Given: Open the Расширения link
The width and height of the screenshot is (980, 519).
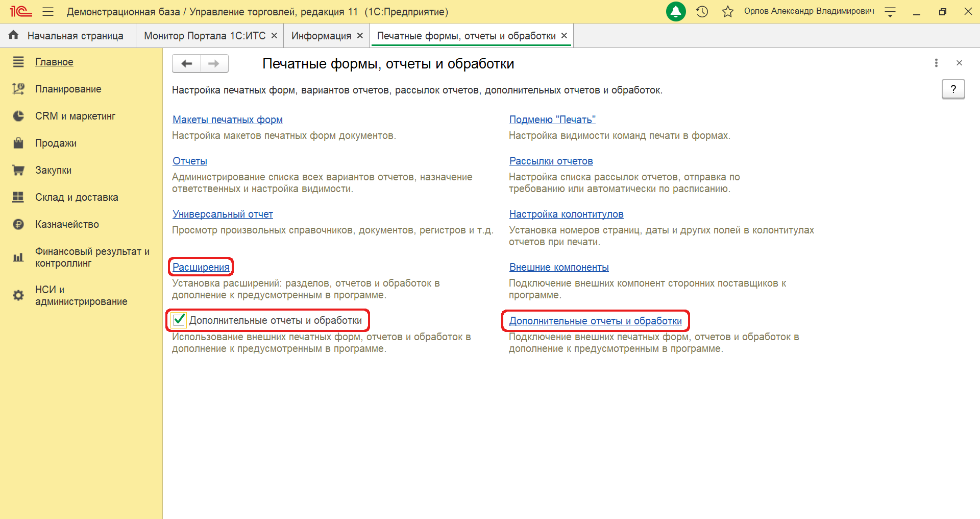Looking at the screenshot, I should point(201,267).
